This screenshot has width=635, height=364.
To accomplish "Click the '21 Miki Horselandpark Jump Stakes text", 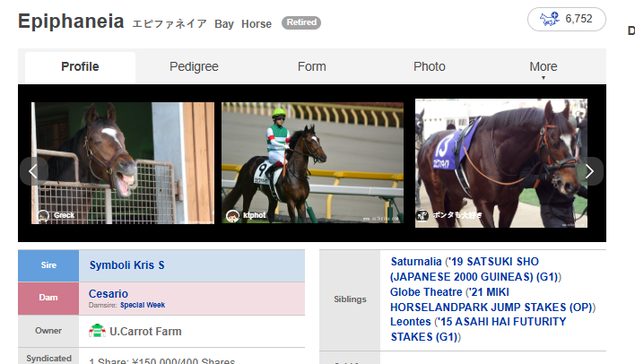I will pyautogui.click(x=493, y=299).
